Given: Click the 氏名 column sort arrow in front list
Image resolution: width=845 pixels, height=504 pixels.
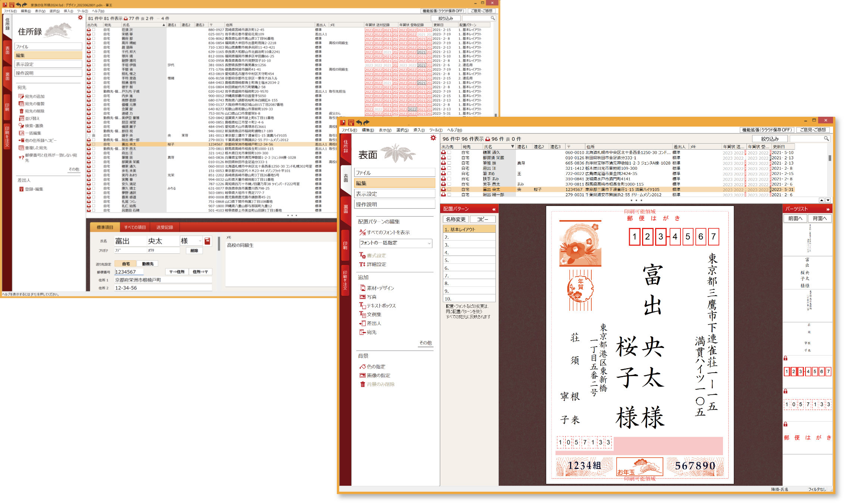Looking at the screenshot, I should point(512,147).
